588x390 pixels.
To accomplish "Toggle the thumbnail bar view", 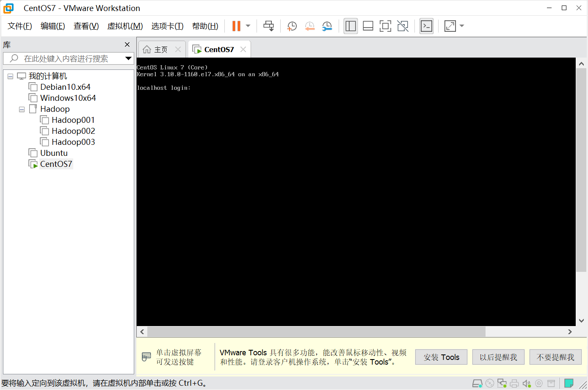I will (x=368, y=26).
